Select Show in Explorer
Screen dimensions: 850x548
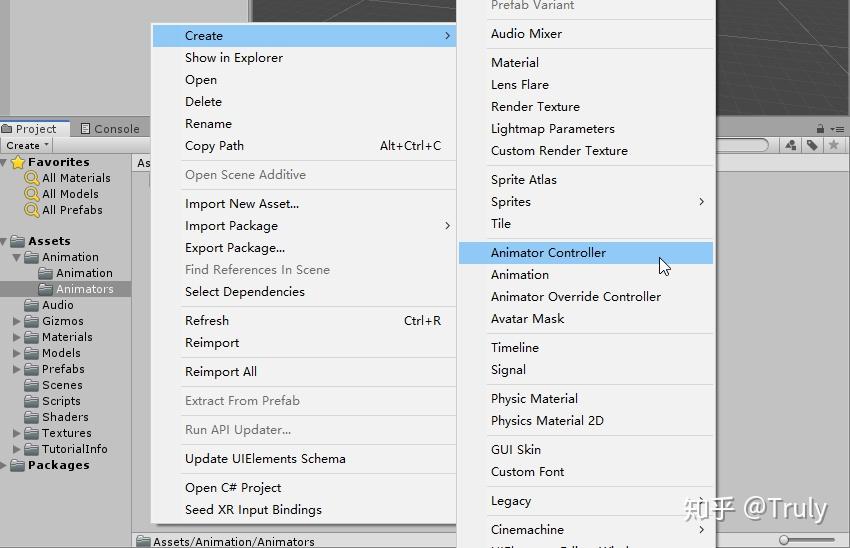click(x=304, y=58)
